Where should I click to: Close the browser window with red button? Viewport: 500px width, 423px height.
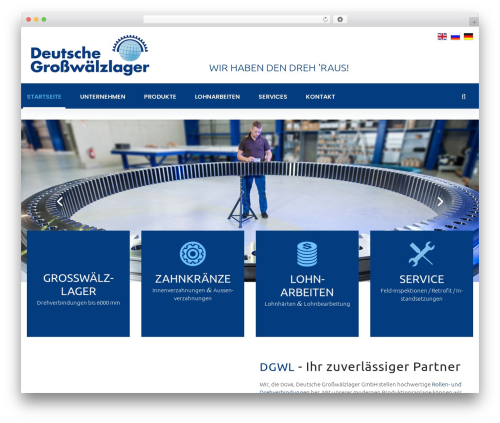click(29, 19)
